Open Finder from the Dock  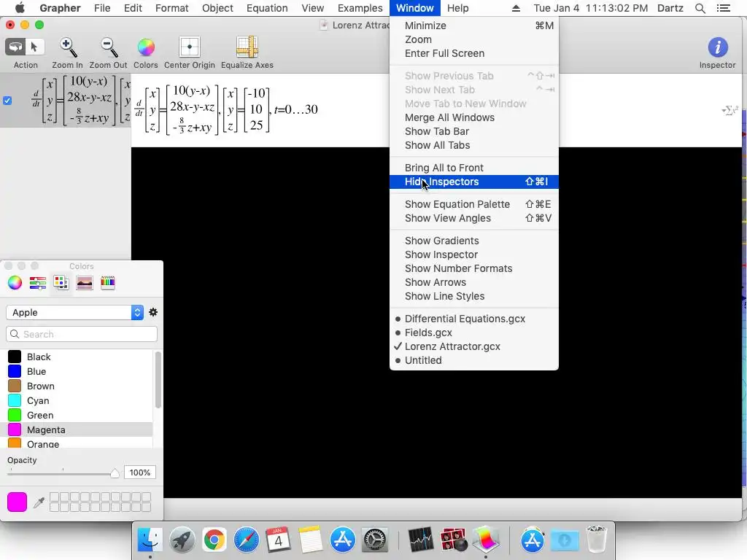150,540
